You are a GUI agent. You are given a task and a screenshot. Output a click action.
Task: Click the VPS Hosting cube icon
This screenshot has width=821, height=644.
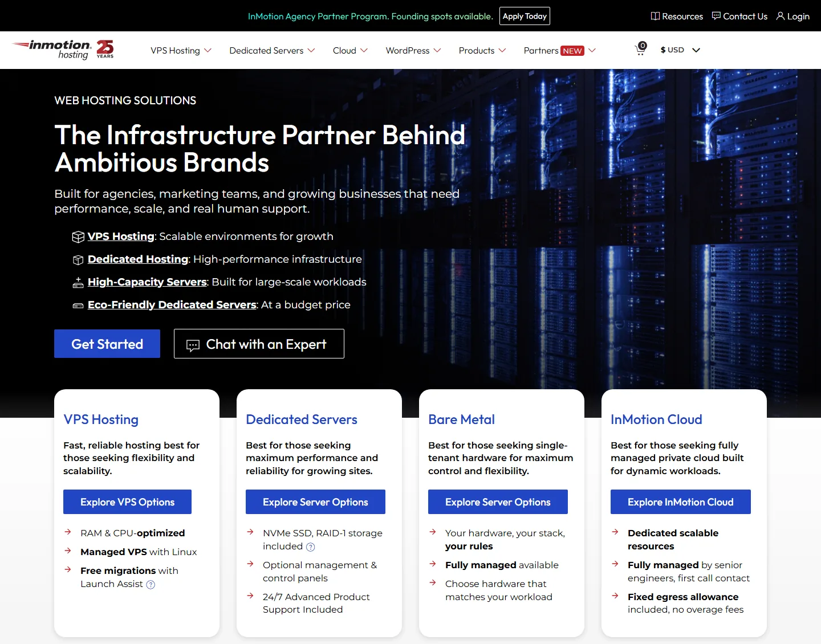(78, 237)
